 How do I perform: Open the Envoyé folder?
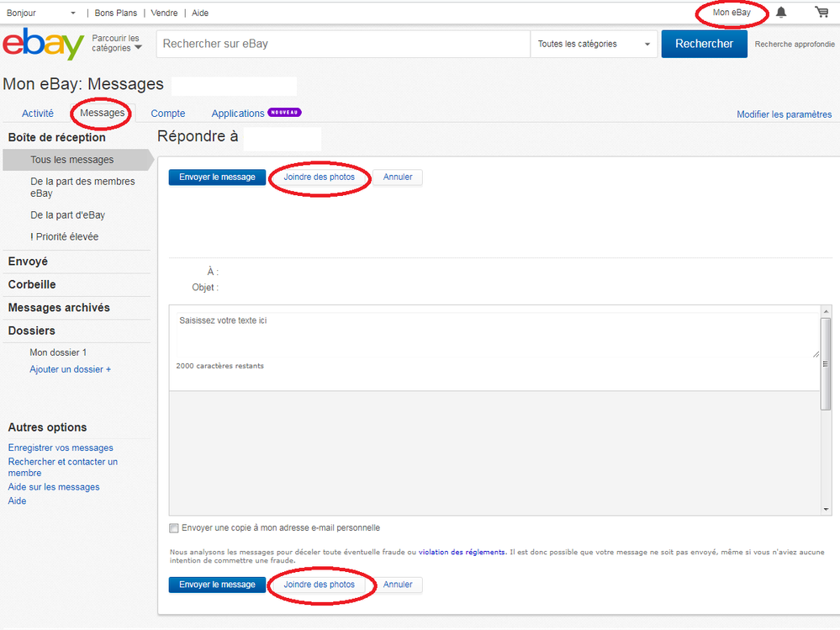(28, 262)
